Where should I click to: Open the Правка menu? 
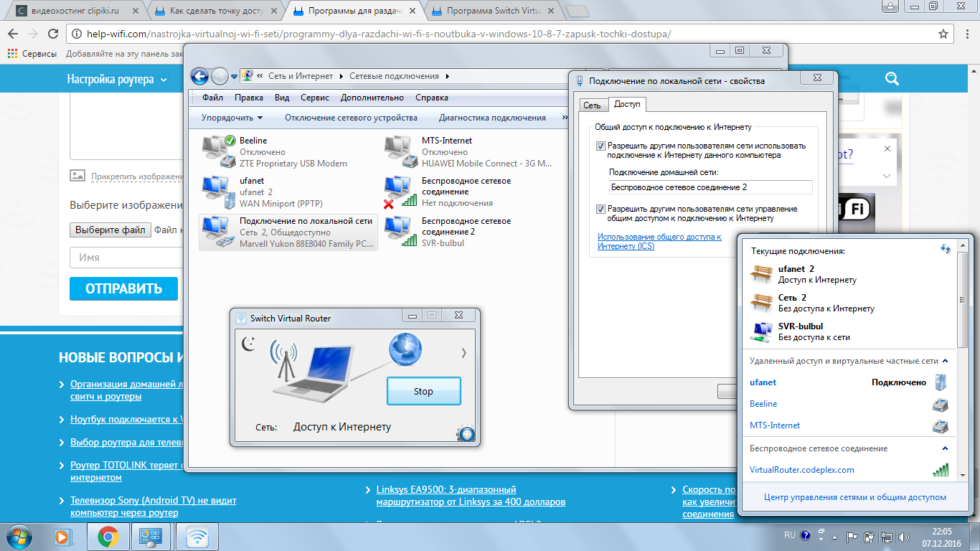[x=249, y=98]
